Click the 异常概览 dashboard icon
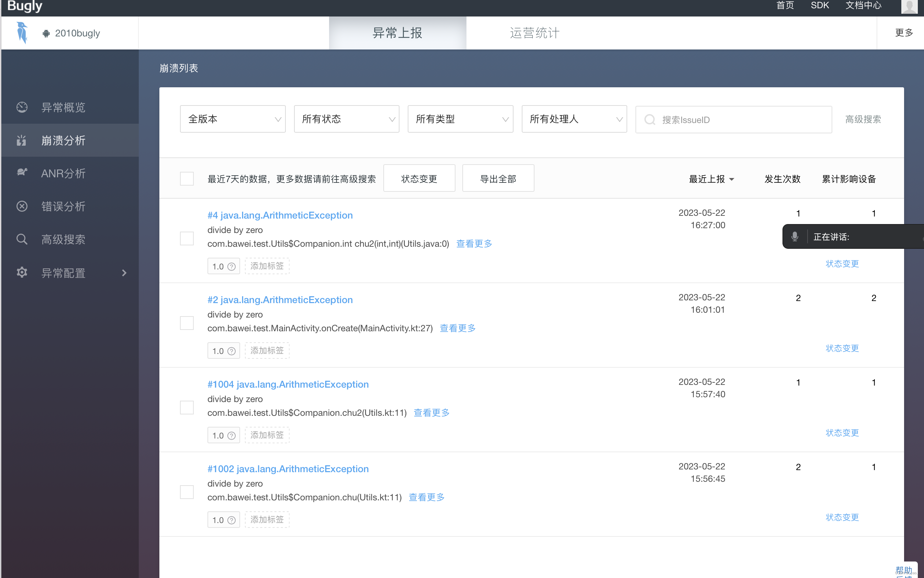Image resolution: width=924 pixels, height=578 pixels. pyautogui.click(x=22, y=108)
